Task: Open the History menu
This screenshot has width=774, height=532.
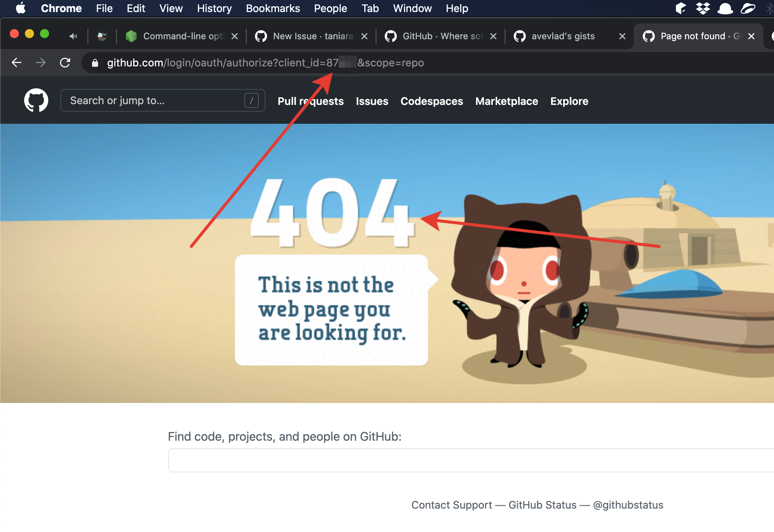Action: (214, 8)
